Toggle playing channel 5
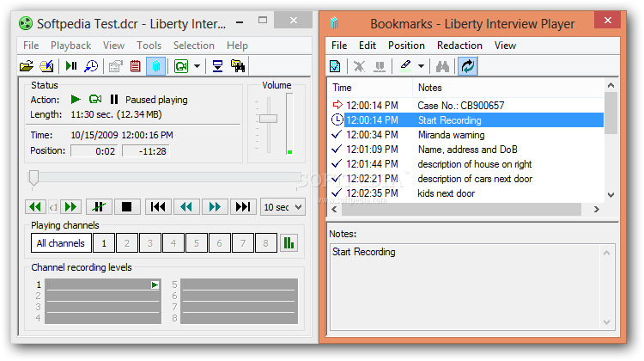The width and height of the screenshot is (644, 361). click(x=197, y=243)
